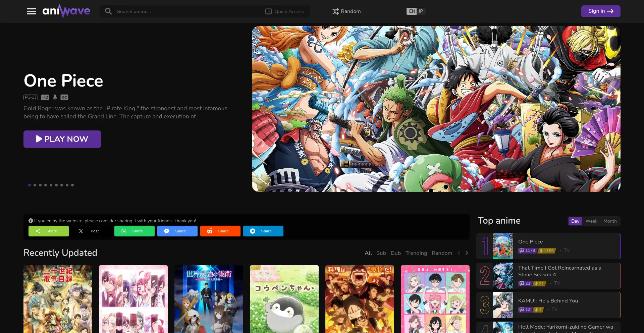The image size is (644, 333).
Task: Click the 1 dub episode badge for KAMUI
Action: [x=538, y=310]
